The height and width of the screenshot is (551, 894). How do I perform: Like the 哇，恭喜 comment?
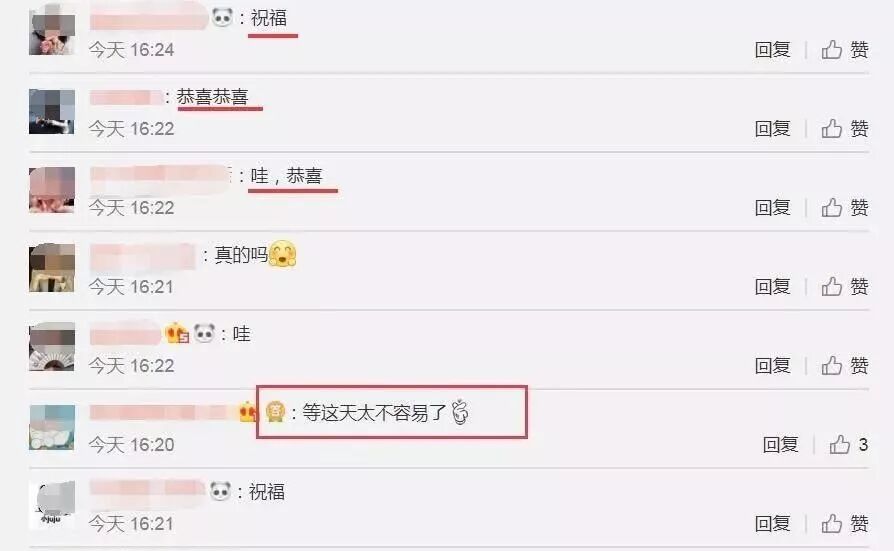tap(845, 208)
